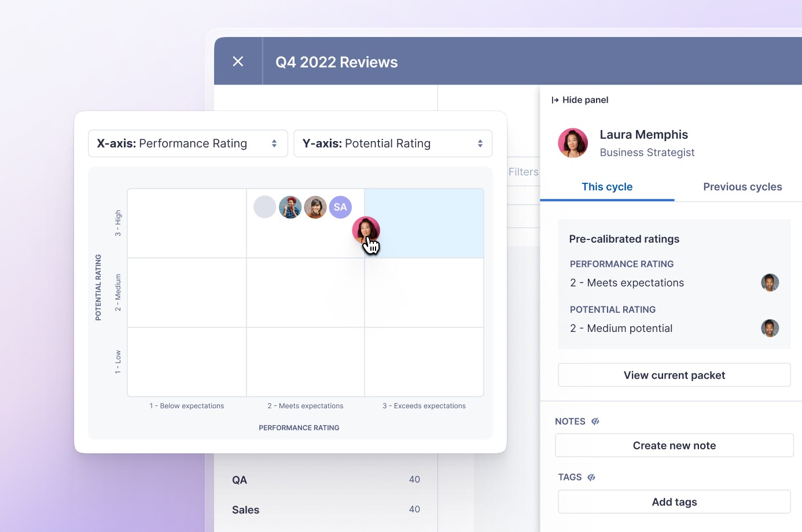
Task: Click the '1 - Below expectations' axis label
Action: (x=187, y=406)
